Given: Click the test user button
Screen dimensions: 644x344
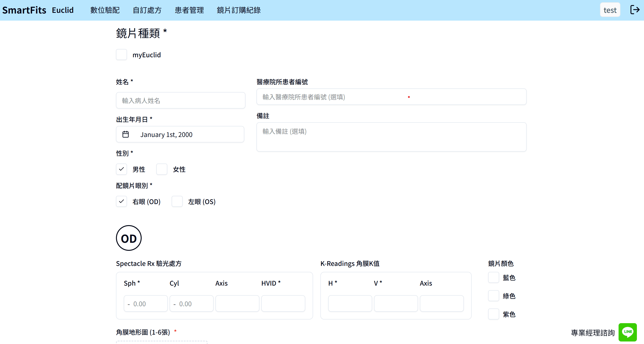Looking at the screenshot, I should click(x=610, y=10).
